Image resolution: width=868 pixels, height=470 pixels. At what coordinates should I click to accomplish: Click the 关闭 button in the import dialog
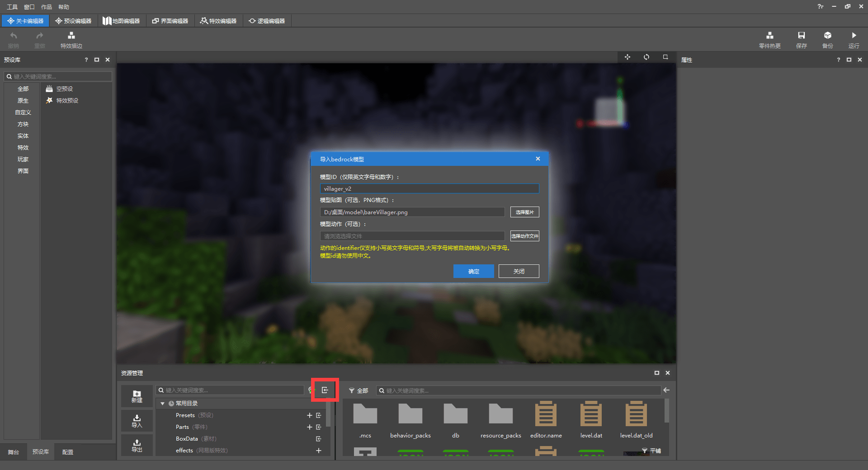pyautogui.click(x=519, y=271)
